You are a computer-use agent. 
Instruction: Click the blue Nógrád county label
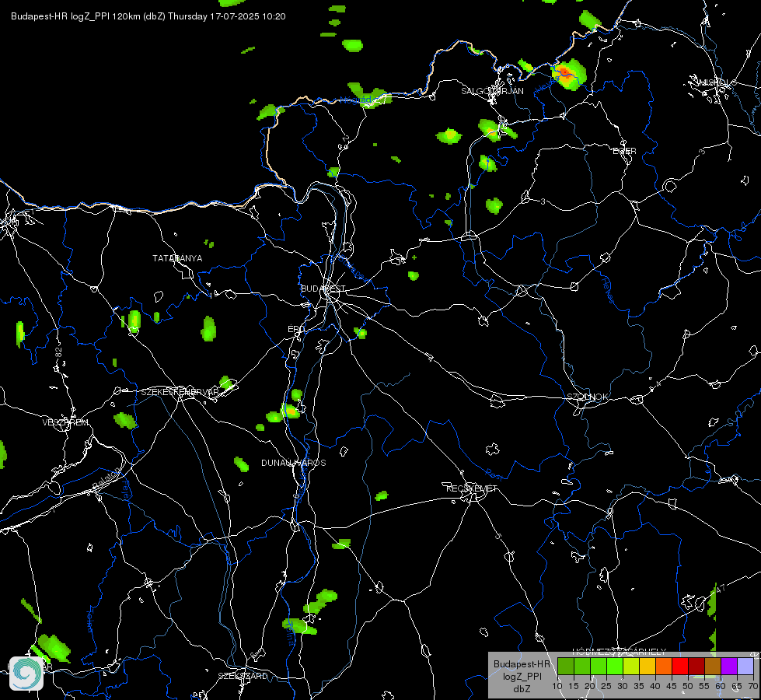(356, 100)
